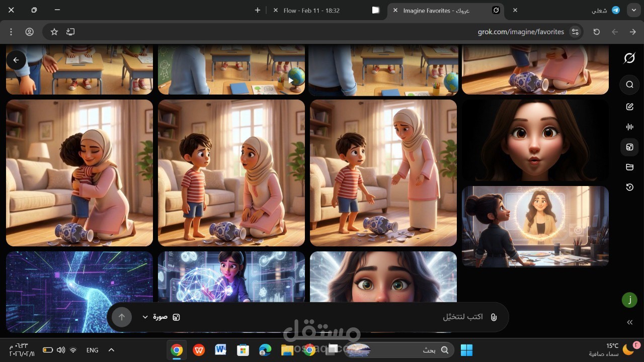Open File Explorer from taskbar

[287, 350]
